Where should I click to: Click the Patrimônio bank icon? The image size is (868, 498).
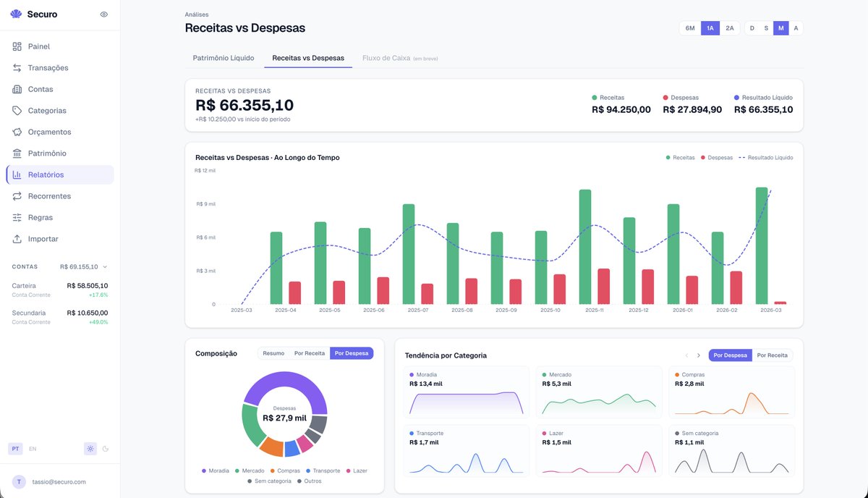point(17,153)
